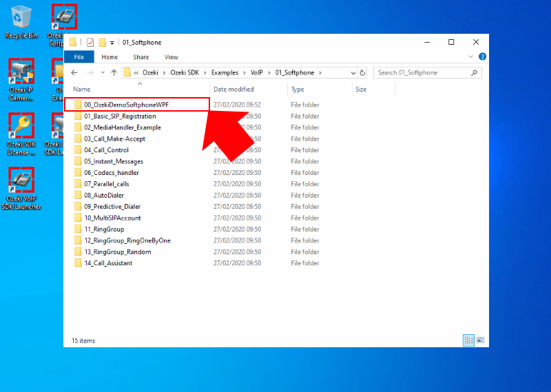Screen dimensions: 551x392
Task: Select the 09_Predictive_Dialer folder
Action: point(112,207)
